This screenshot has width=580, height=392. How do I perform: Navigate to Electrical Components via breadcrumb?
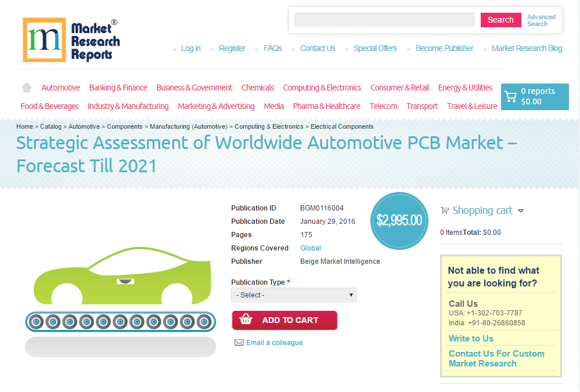click(343, 126)
